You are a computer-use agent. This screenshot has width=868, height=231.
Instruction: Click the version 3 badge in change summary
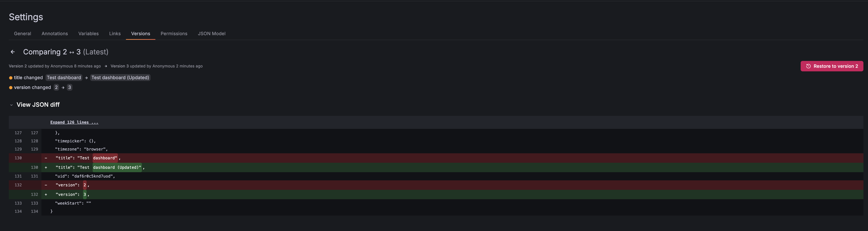[69, 87]
